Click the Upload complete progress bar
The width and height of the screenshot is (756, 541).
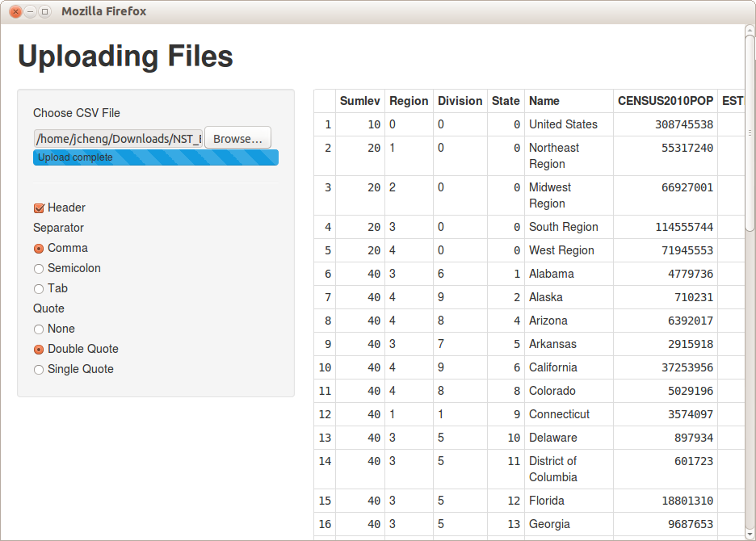[x=155, y=157]
